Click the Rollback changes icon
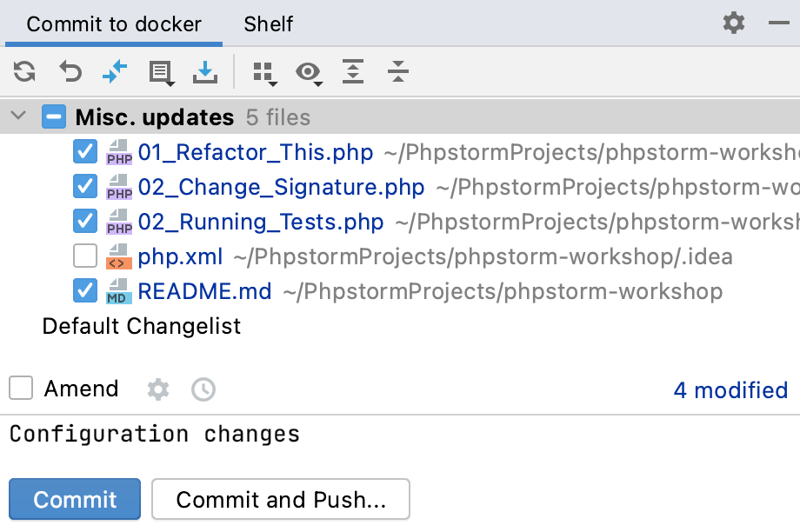Viewport: 800px width, 532px height. (70, 71)
